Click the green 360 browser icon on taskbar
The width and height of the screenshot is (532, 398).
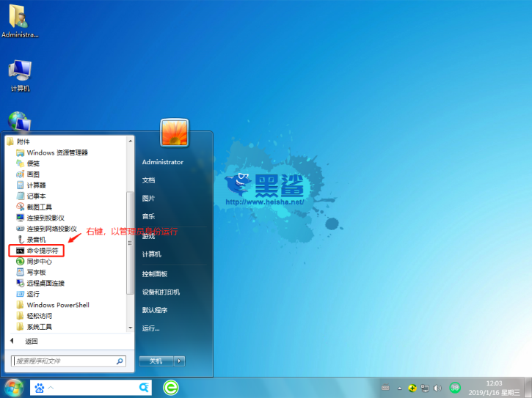pyautogui.click(x=170, y=388)
